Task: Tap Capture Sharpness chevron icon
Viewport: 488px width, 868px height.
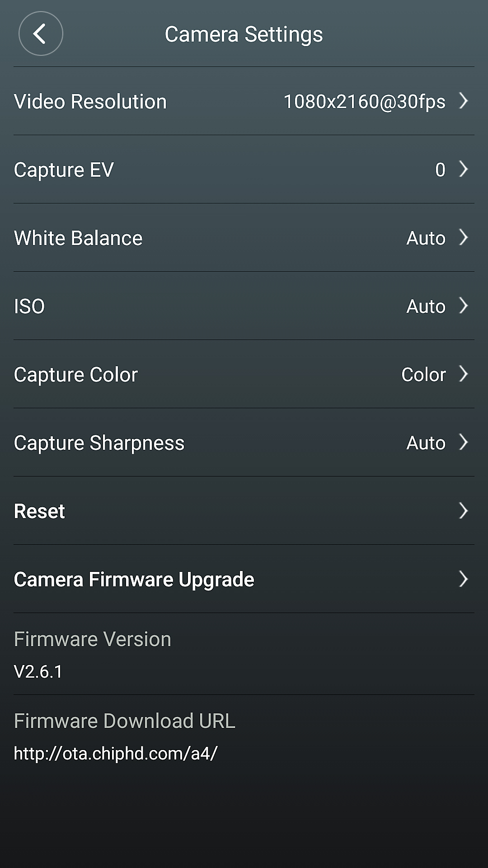Action: (463, 442)
